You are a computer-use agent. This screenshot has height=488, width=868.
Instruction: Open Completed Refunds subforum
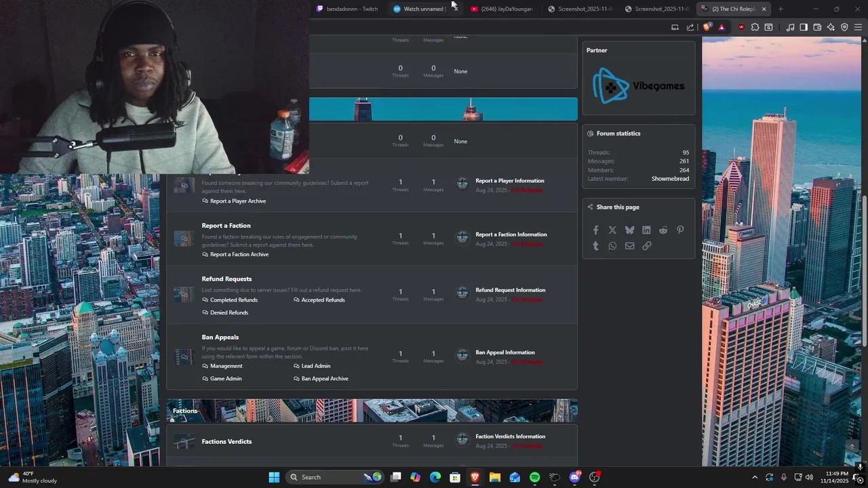234,300
